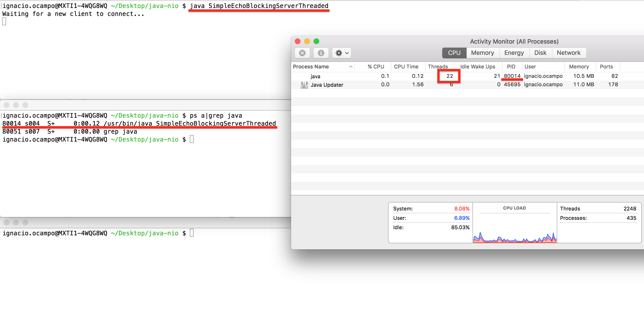Sort by PID column header

click(x=511, y=67)
